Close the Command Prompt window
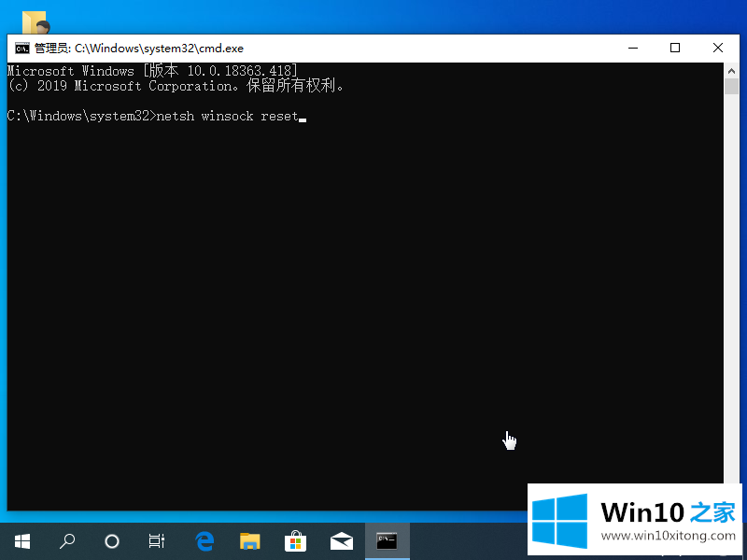The width and height of the screenshot is (747, 560). [718, 49]
